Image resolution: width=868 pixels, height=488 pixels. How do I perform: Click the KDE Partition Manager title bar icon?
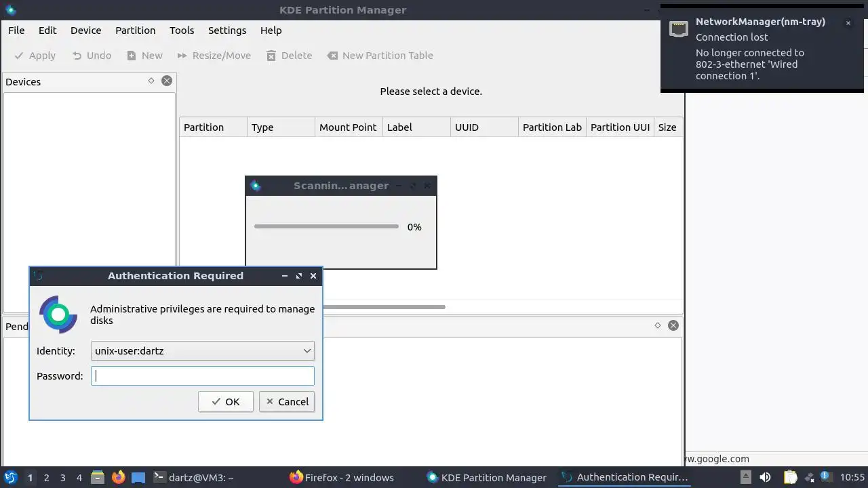click(x=10, y=10)
